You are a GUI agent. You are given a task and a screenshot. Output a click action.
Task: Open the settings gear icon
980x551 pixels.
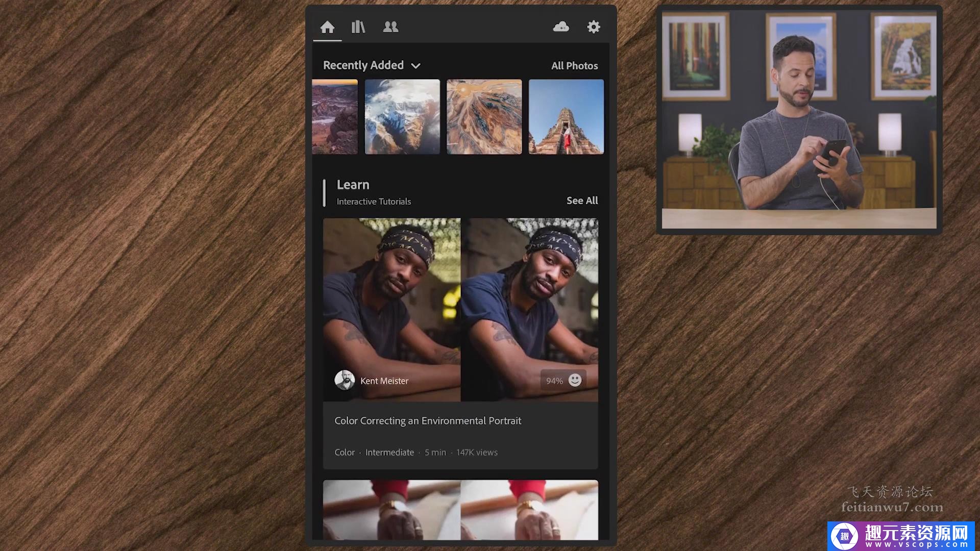click(593, 27)
